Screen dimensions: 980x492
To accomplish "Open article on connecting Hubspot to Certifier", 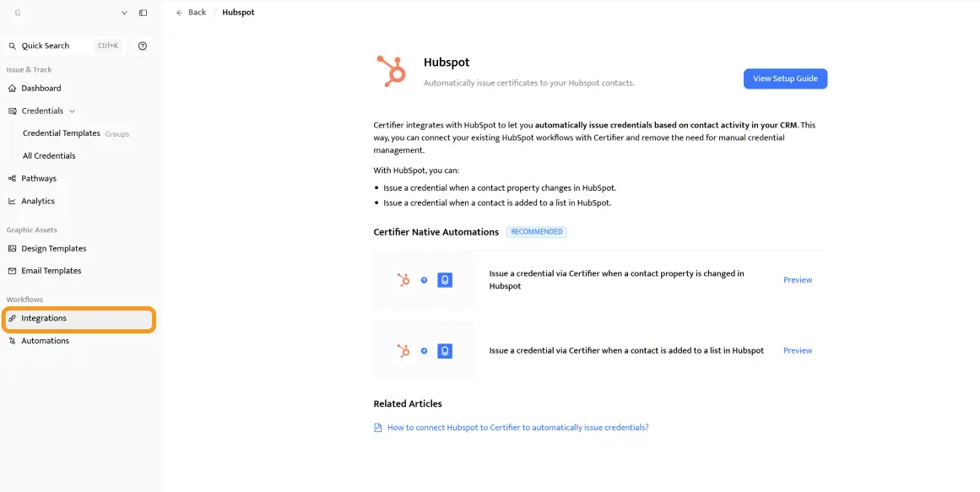I will pos(518,428).
